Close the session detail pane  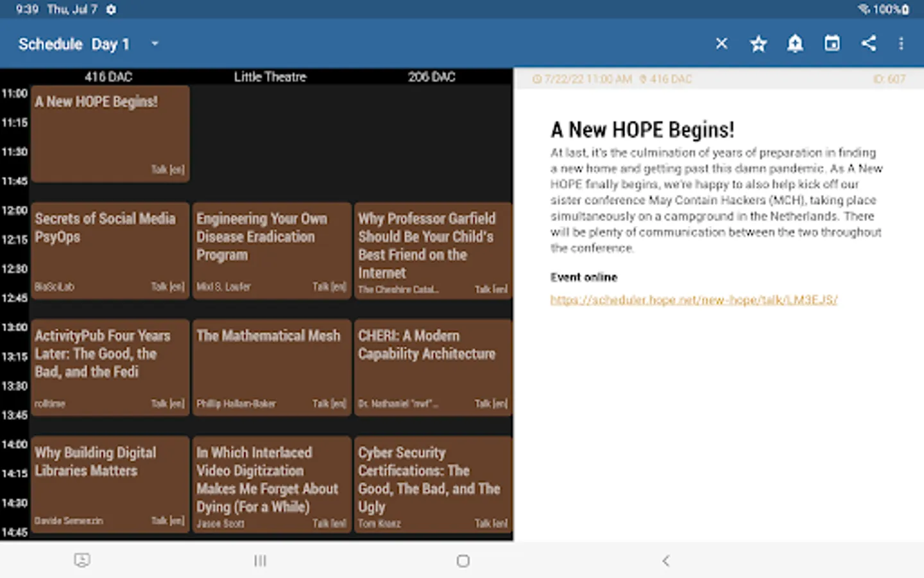[x=721, y=44]
